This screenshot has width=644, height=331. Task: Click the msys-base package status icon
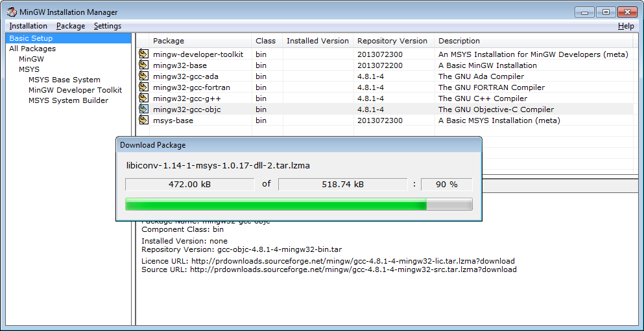click(143, 120)
